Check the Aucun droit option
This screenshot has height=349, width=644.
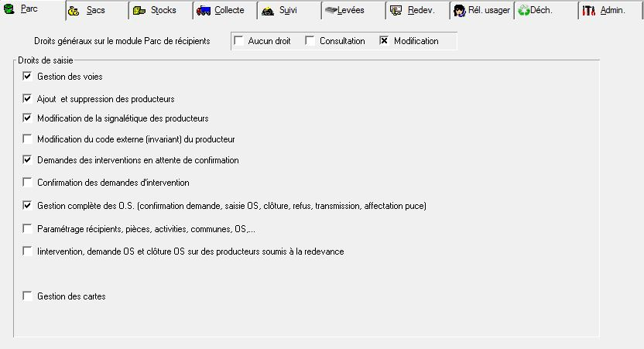coord(238,41)
